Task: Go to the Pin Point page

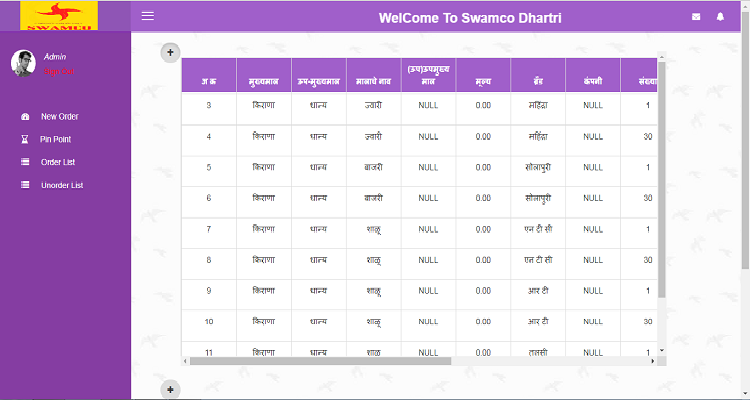Action: click(x=55, y=140)
